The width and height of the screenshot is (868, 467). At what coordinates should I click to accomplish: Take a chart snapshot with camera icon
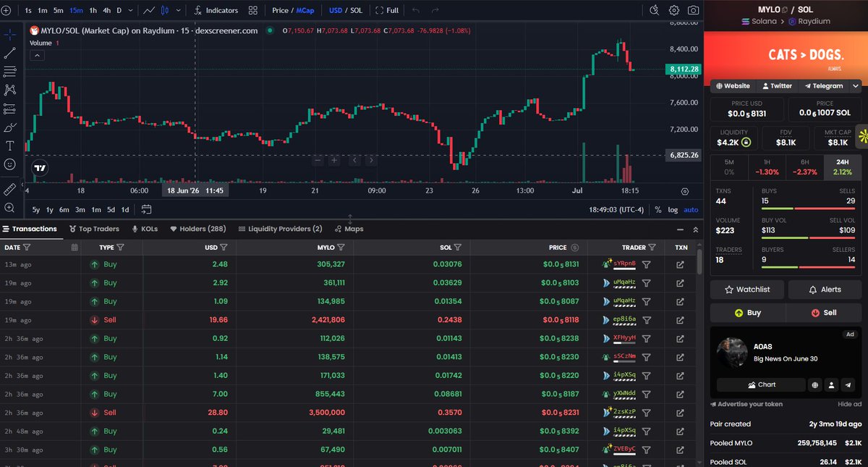(x=694, y=10)
